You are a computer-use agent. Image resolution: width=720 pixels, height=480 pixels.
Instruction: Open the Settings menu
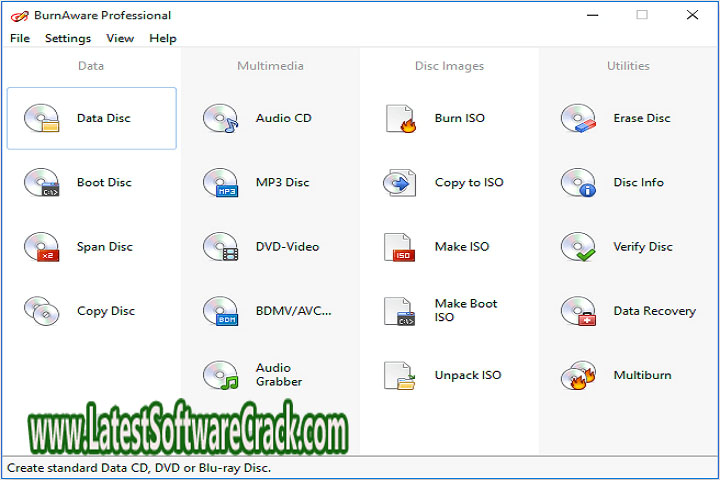click(68, 38)
